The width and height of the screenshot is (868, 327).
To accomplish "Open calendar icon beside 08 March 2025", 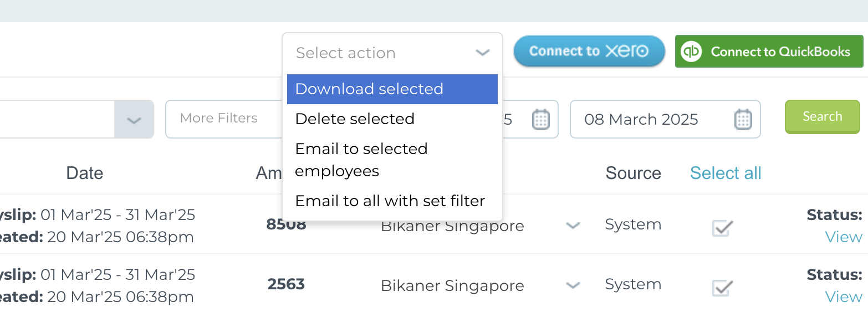I will (x=743, y=119).
